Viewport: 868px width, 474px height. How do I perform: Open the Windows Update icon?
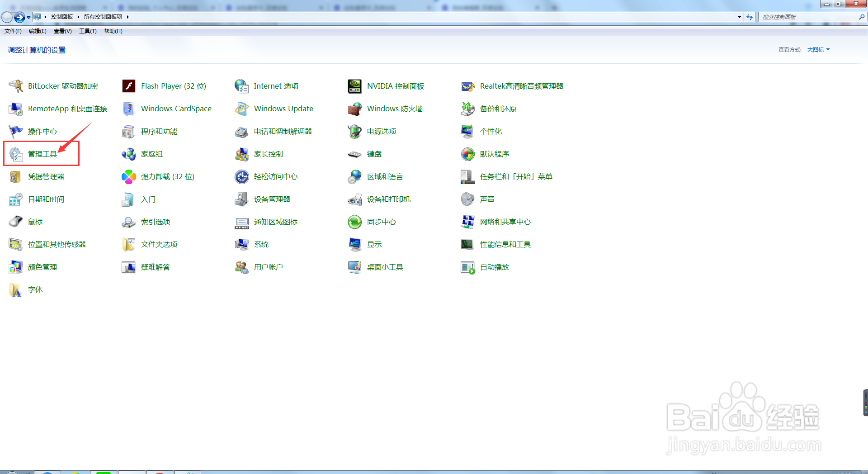[x=242, y=109]
